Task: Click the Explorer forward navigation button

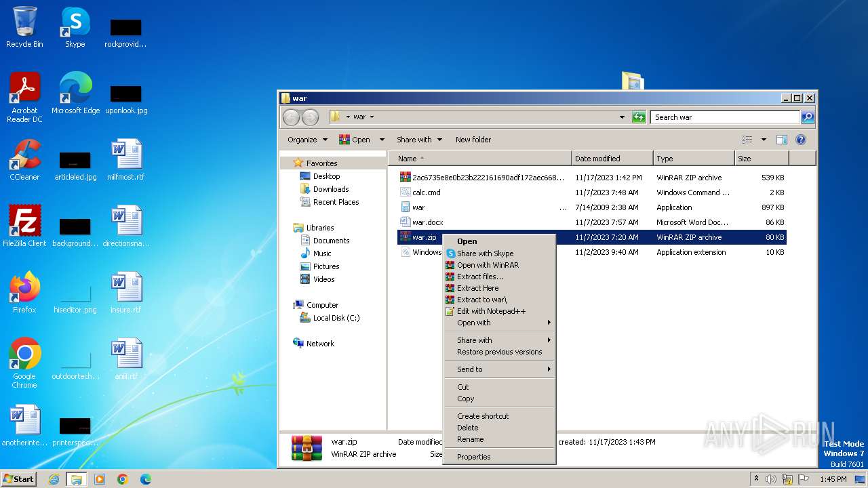Action: click(x=310, y=117)
